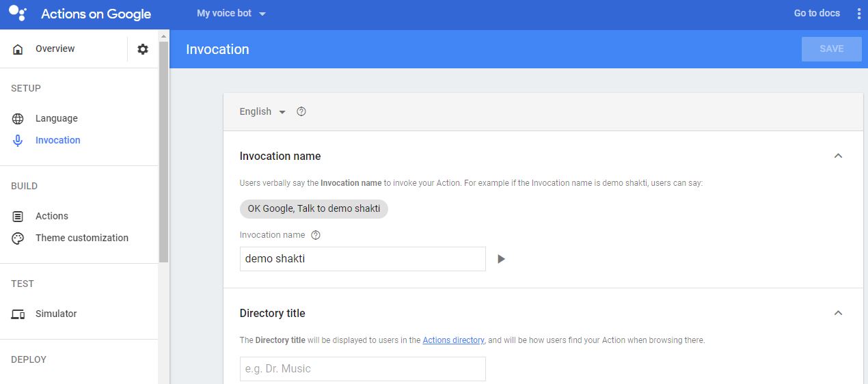Open the Actions build page

point(52,217)
